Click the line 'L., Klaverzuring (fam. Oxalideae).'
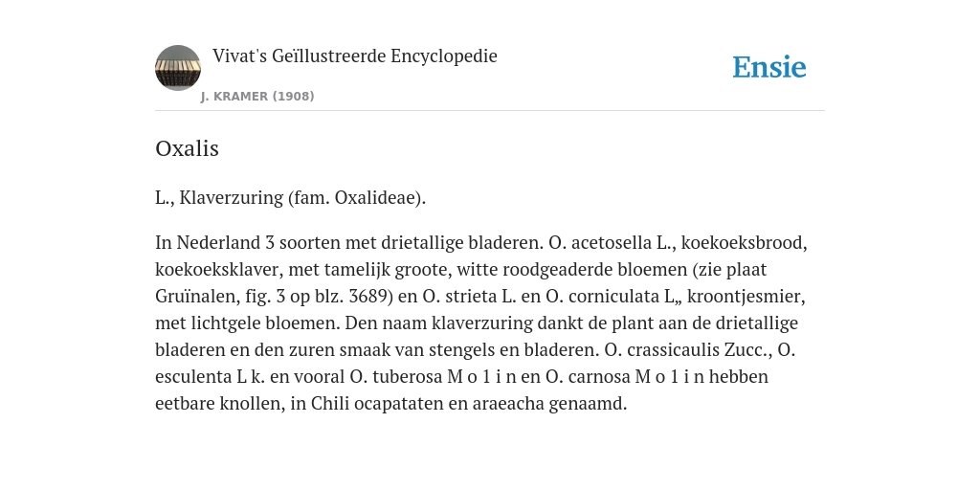The image size is (980, 490). point(291,197)
